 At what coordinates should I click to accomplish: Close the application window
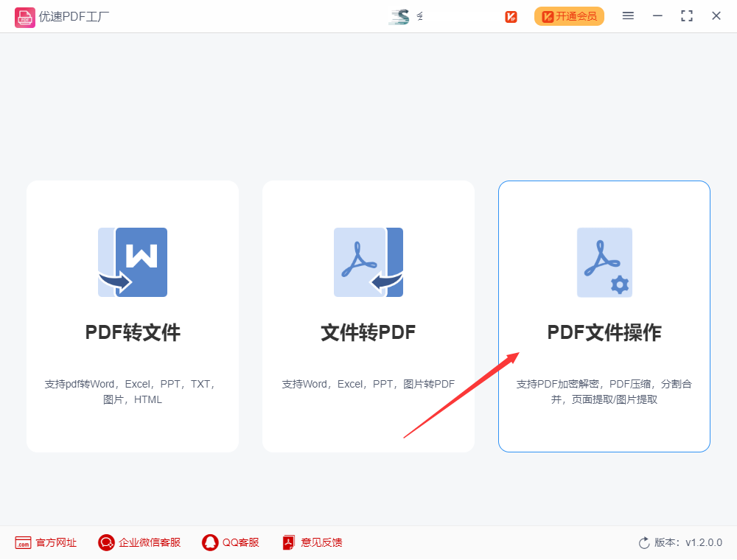716,16
